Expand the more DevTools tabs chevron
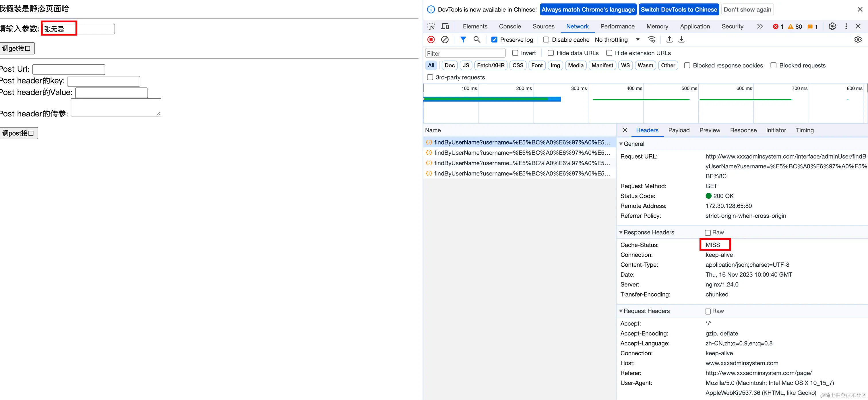 coord(760,26)
